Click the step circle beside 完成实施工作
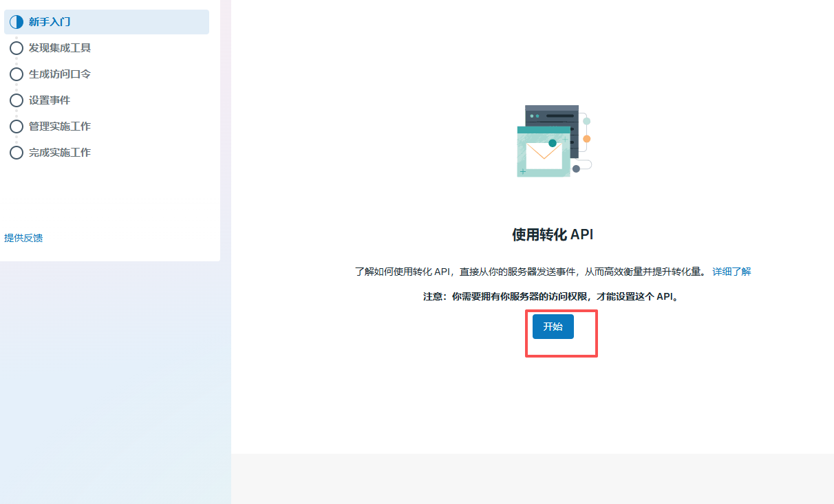Image resolution: width=834 pixels, height=504 pixels. click(17, 153)
